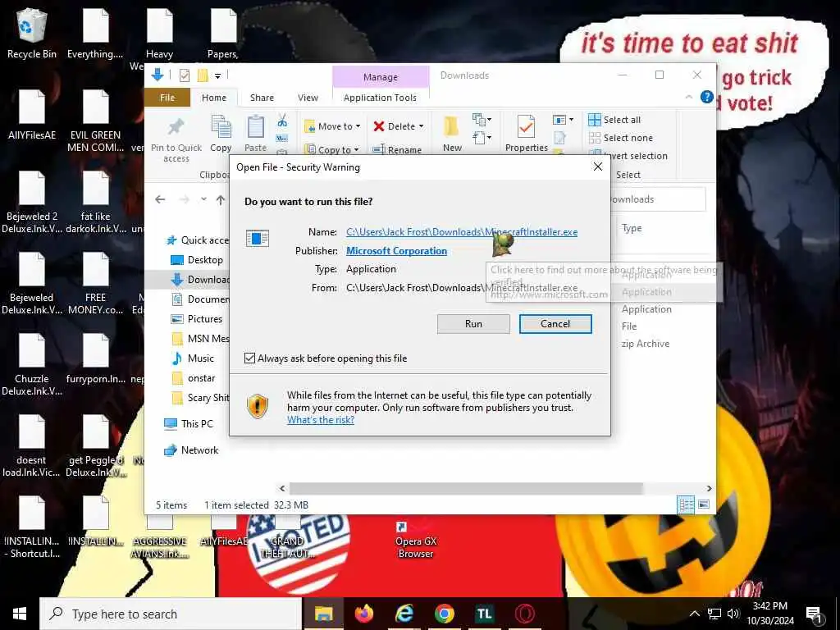840x630 pixels.
Task: Switch to Large icons view in status bar
Action: coord(703,504)
